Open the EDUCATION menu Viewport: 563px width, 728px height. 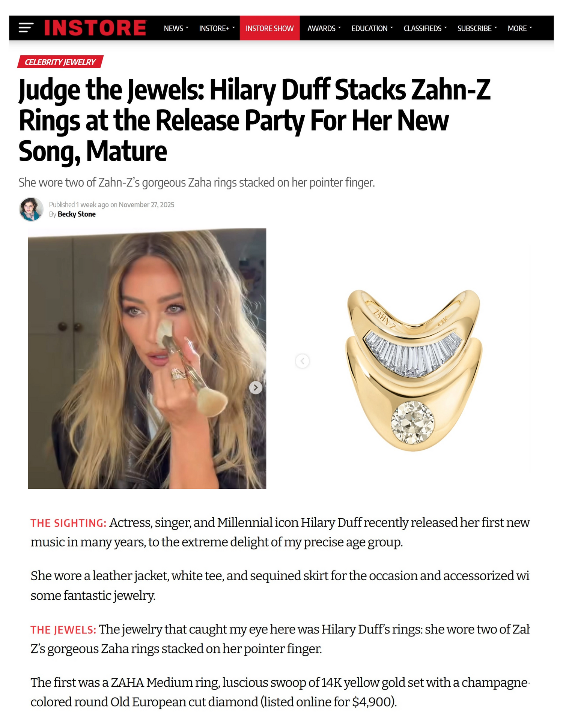[372, 28]
